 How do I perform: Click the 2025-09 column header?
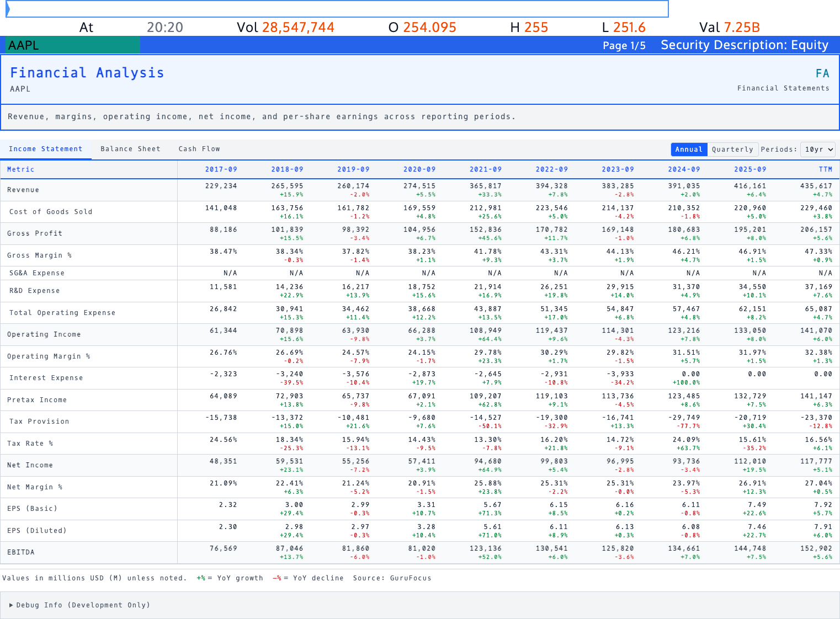[x=750, y=169]
